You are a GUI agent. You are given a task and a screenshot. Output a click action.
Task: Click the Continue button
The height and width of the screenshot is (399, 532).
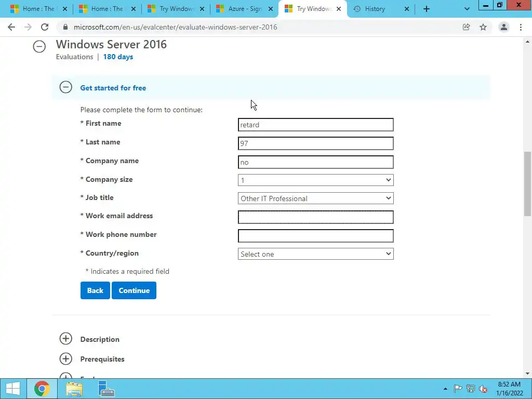[x=134, y=290]
